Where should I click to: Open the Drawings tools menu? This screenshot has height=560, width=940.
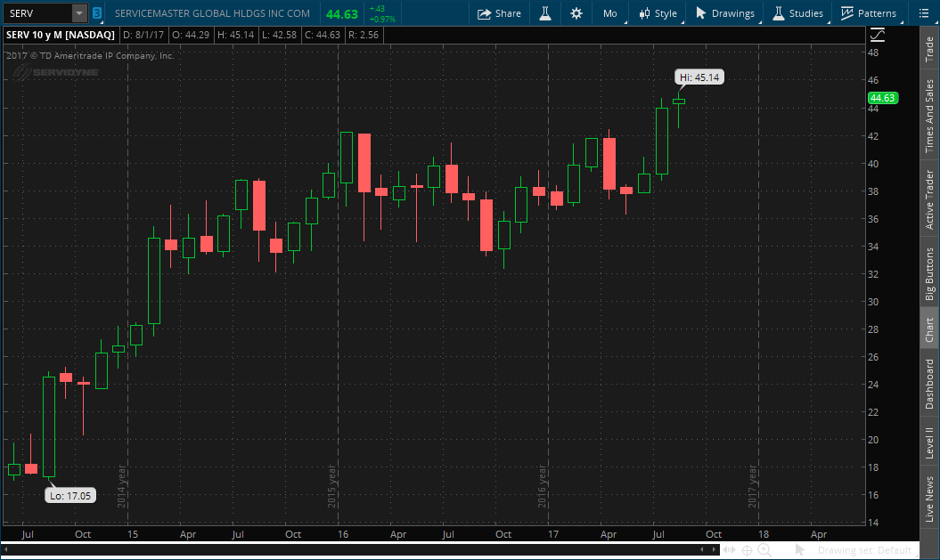pos(725,13)
